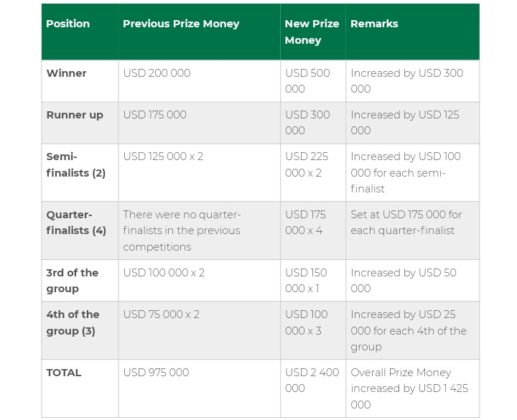Click the USD 2 400 000 total cell

coord(312,380)
